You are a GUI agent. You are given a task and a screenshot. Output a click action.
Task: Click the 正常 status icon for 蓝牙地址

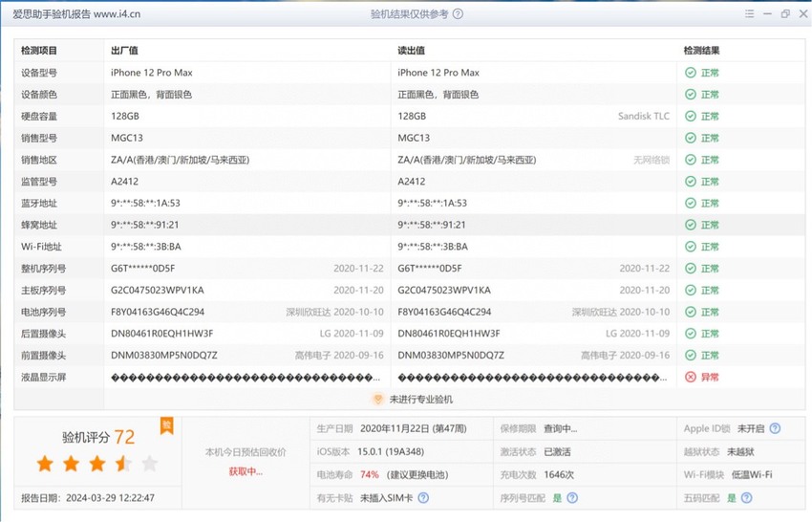click(691, 204)
